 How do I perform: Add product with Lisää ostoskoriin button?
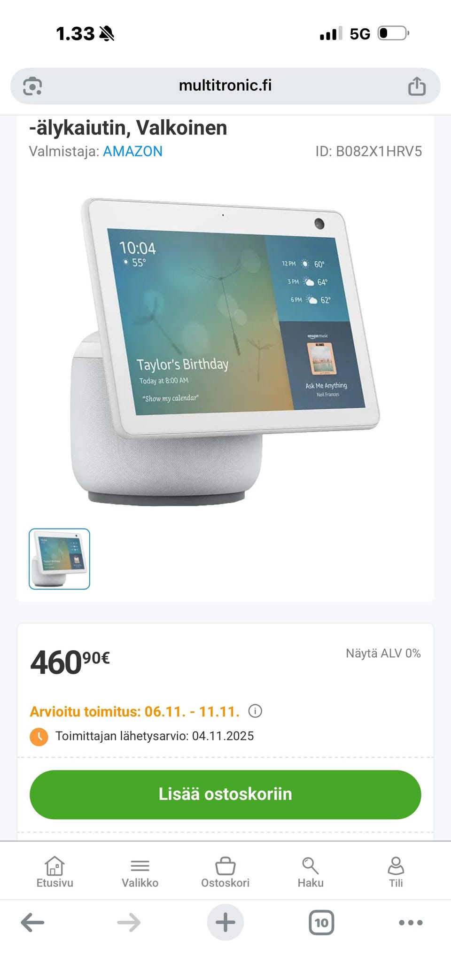click(225, 794)
